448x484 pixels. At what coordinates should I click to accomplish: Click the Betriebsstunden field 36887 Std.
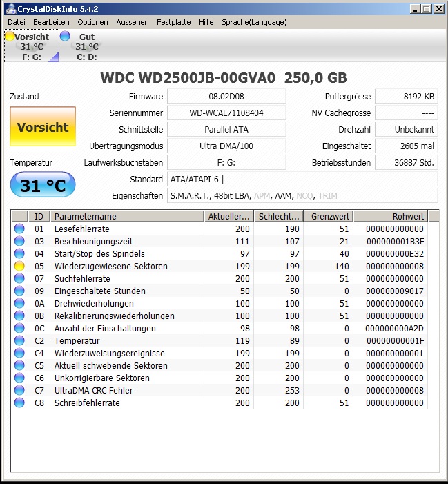[x=406, y=163]
